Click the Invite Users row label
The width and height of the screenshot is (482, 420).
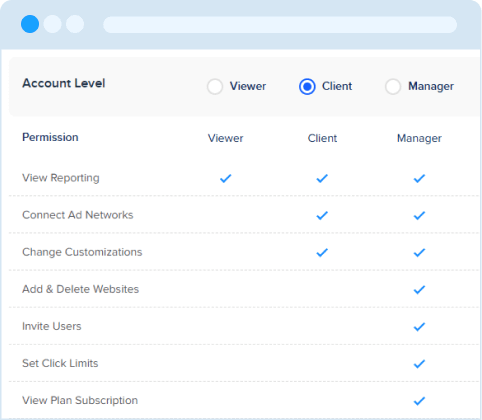pyautogui.click(x=52, y=326)
